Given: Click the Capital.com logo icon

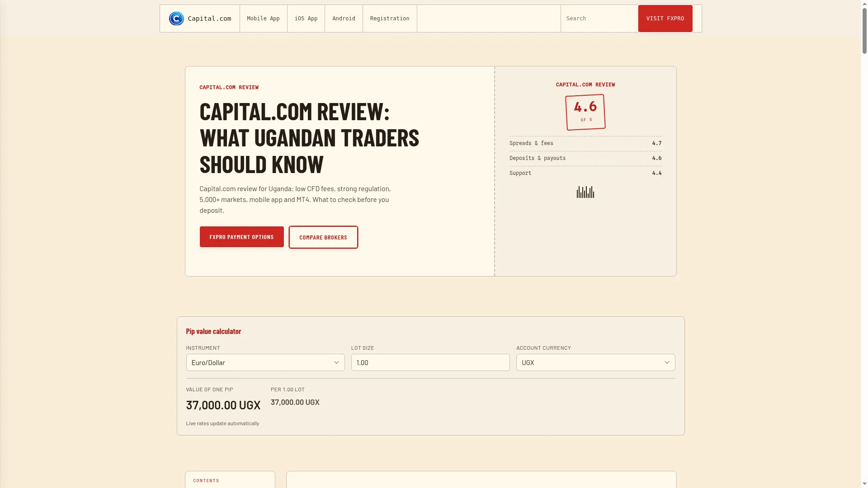Looking at the screenshot, I should pos(176,19).
